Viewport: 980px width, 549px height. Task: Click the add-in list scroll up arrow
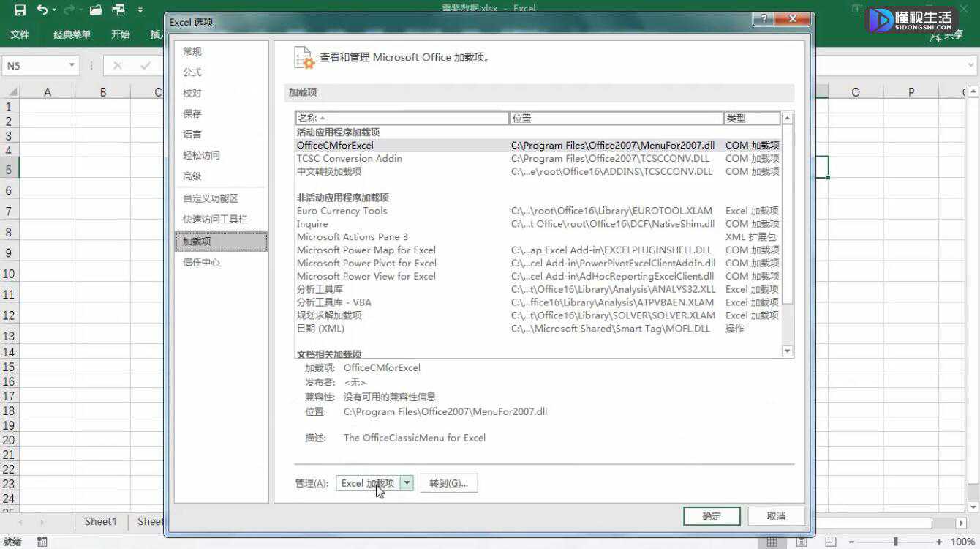788,118
